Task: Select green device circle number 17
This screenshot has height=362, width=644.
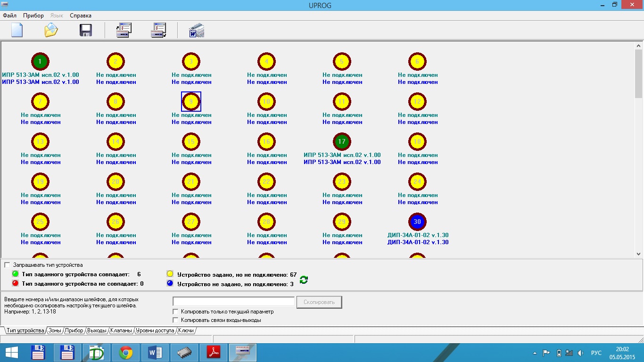Action: pos(342,141)
